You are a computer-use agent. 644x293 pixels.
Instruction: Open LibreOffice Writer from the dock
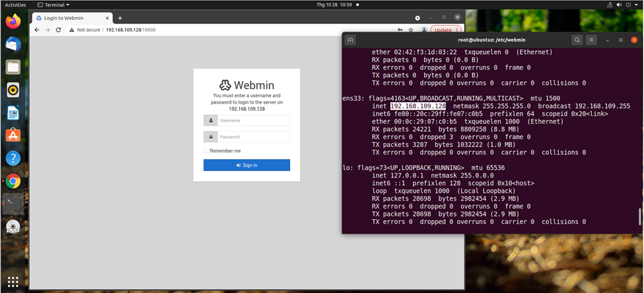click(x=13, y=112)
